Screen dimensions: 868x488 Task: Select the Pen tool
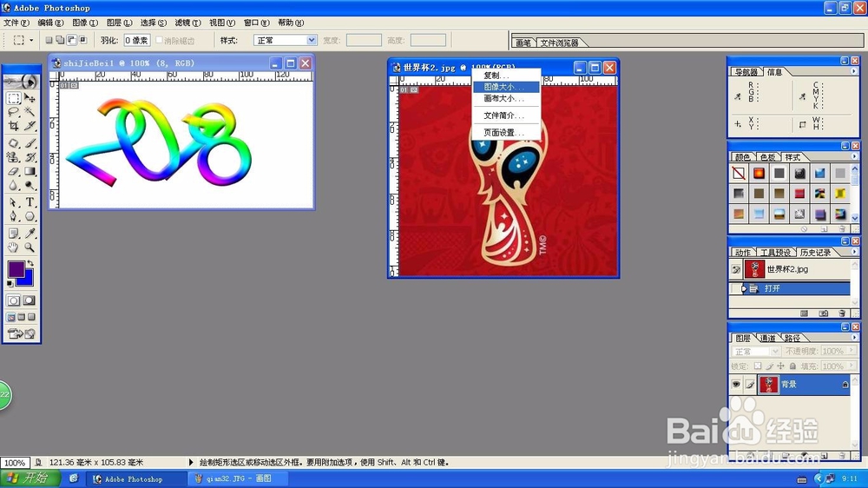14,216
